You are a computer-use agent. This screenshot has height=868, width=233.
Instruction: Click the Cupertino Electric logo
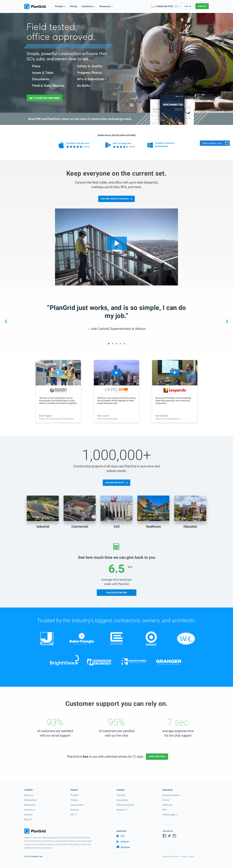pyautogui.click(x=116, y=639)
